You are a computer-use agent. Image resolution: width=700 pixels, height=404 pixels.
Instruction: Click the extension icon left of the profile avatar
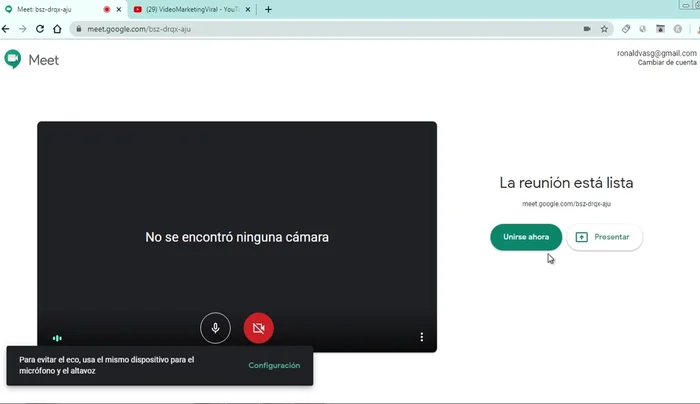(678, 29)
